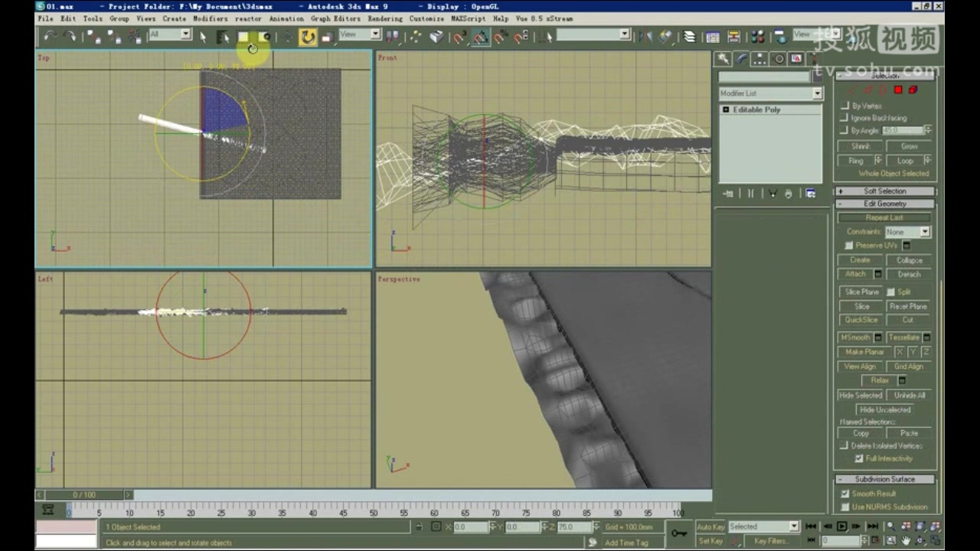Open the Material Editor icon

(x=756, y=36)
